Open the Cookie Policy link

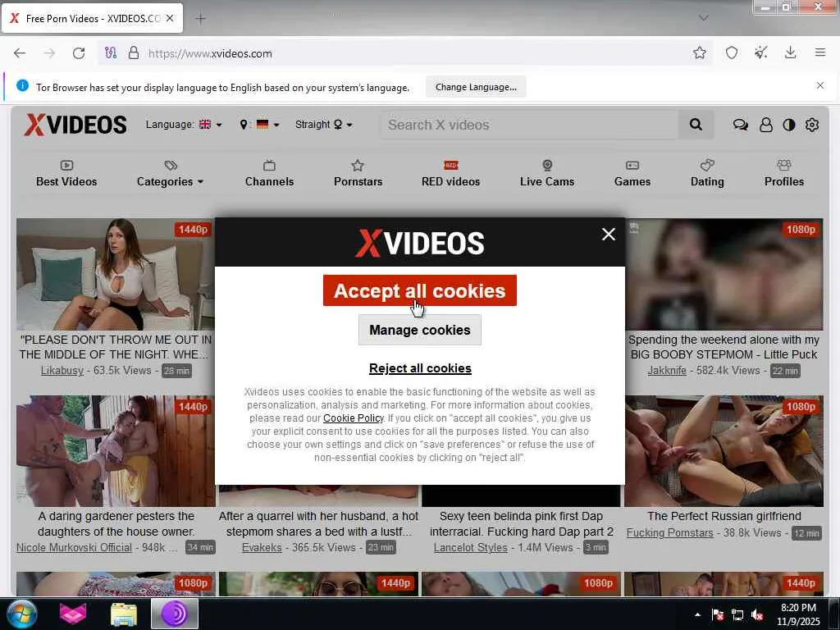[x=353, y=418]
